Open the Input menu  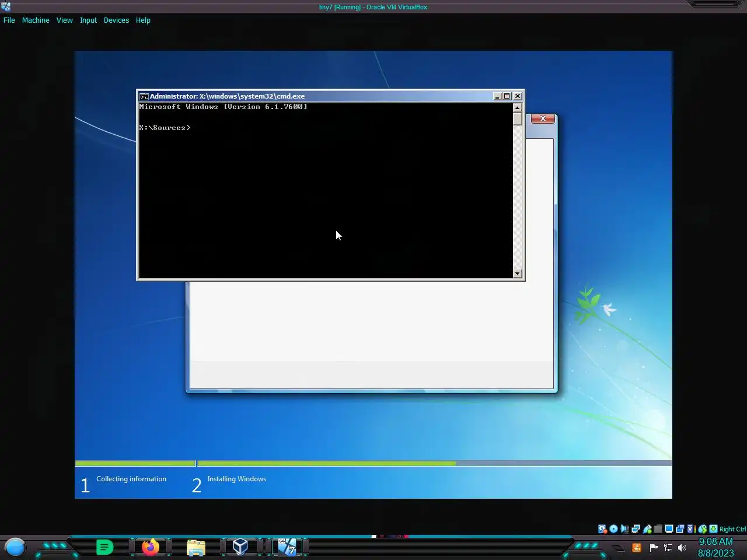[88, 20]
